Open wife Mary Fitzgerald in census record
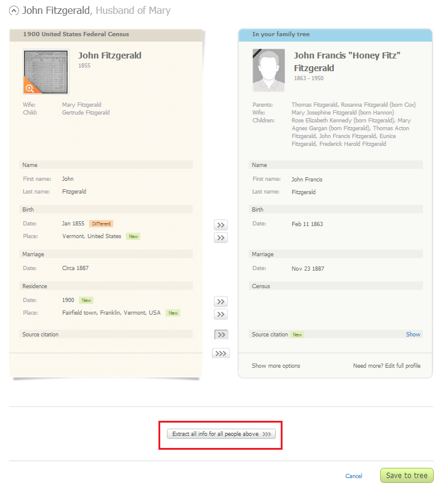 point(81,105)
